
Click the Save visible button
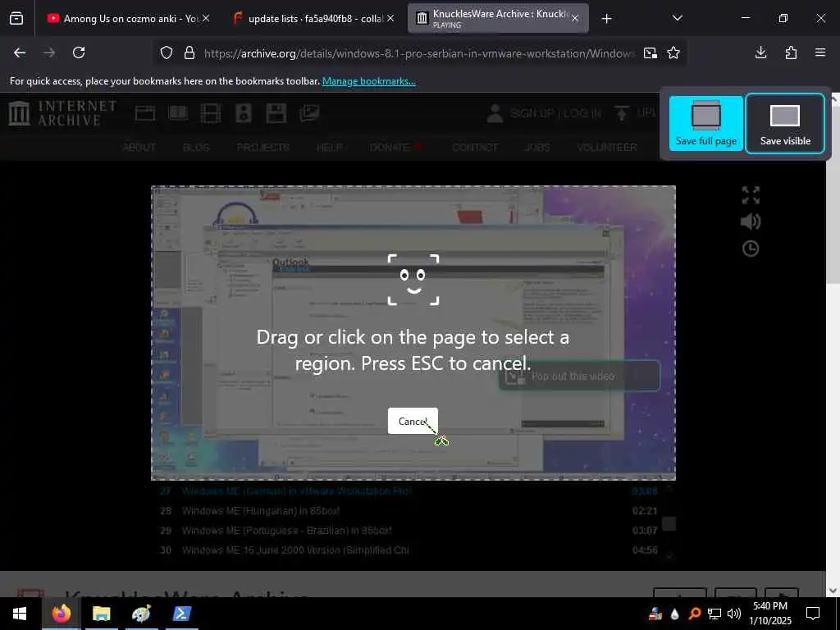(x=785, y=123)
